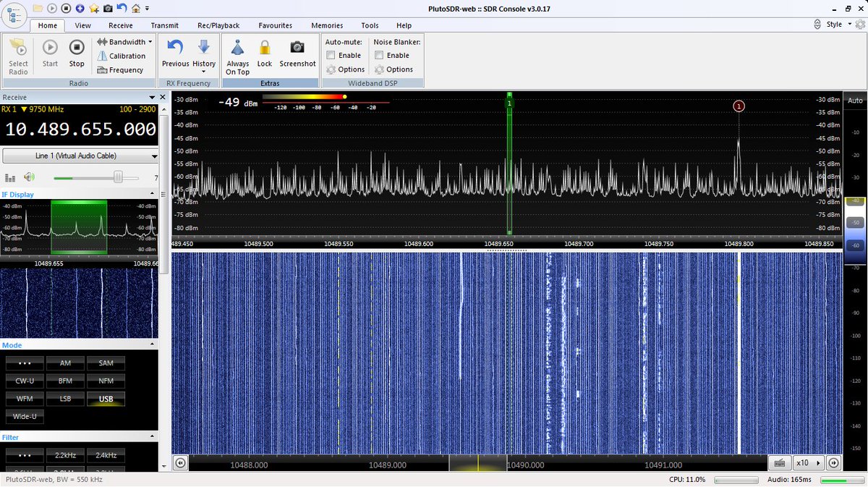Open Noise Blanker Options gear
This screenshot has width=868, height=487.
(393, 69)
